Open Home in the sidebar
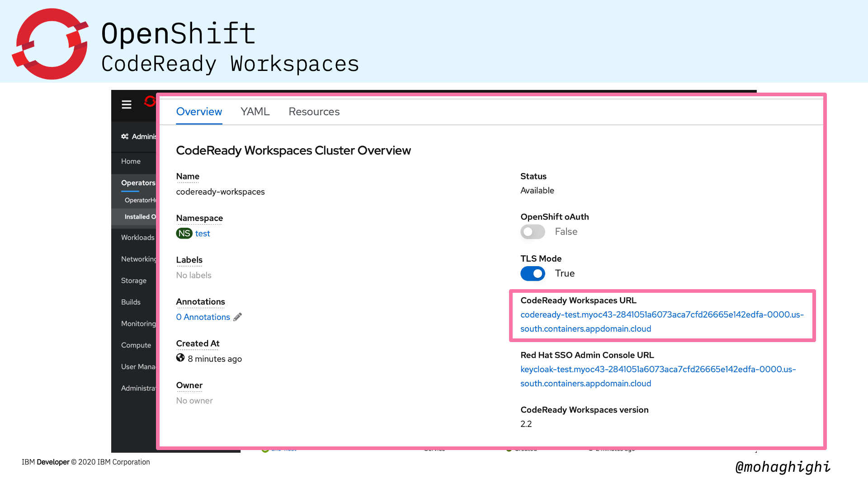 pos(131,161)
